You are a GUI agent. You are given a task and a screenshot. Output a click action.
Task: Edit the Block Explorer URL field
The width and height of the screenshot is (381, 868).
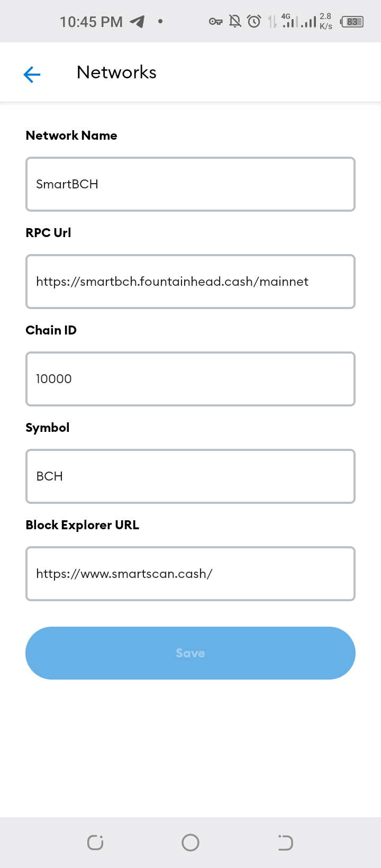pyautogui.click(x=190, y=574)
